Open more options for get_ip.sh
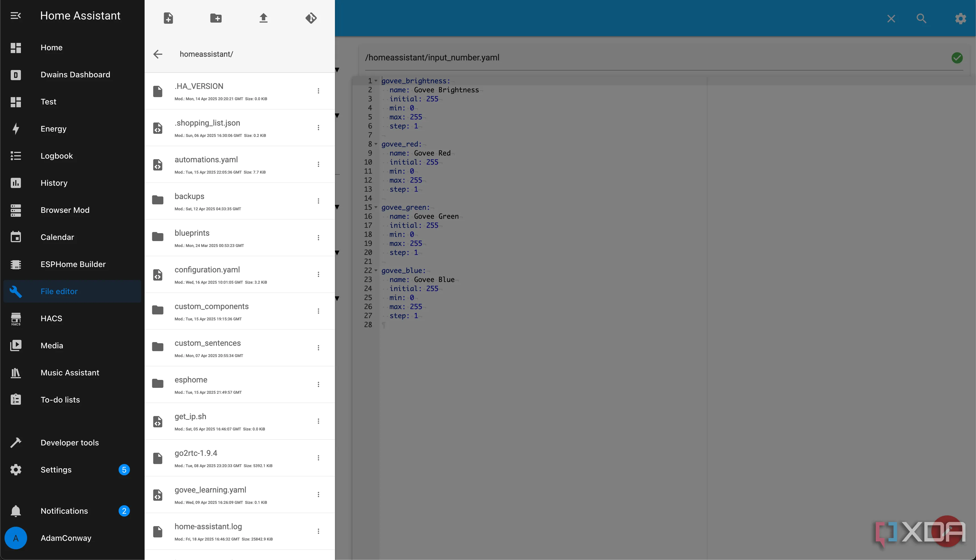 pyautogui.click(x=319, y=421)
